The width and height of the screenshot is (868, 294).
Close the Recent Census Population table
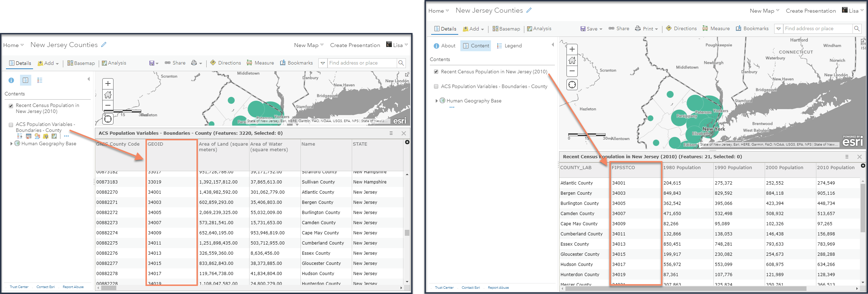(x=860, y=157)
